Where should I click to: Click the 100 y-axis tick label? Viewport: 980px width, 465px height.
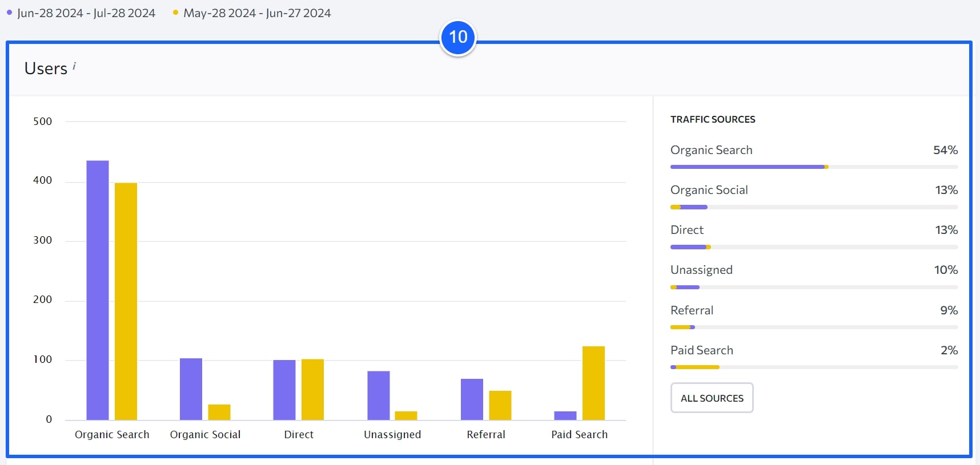coord(42,359)
